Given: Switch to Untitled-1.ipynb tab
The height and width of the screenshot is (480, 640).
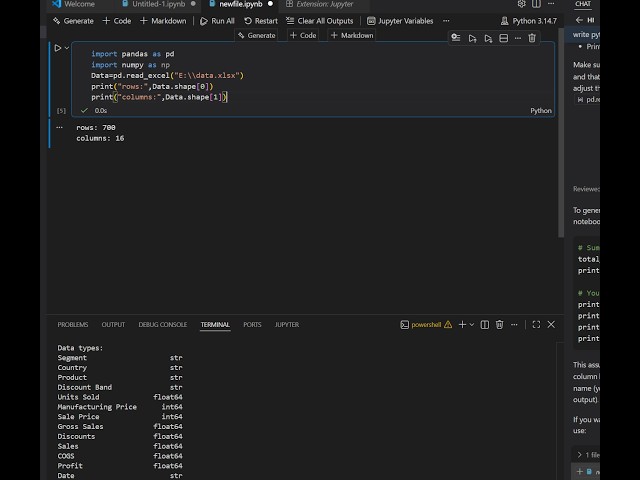Looking at the screenshot, I should [158, 4].
